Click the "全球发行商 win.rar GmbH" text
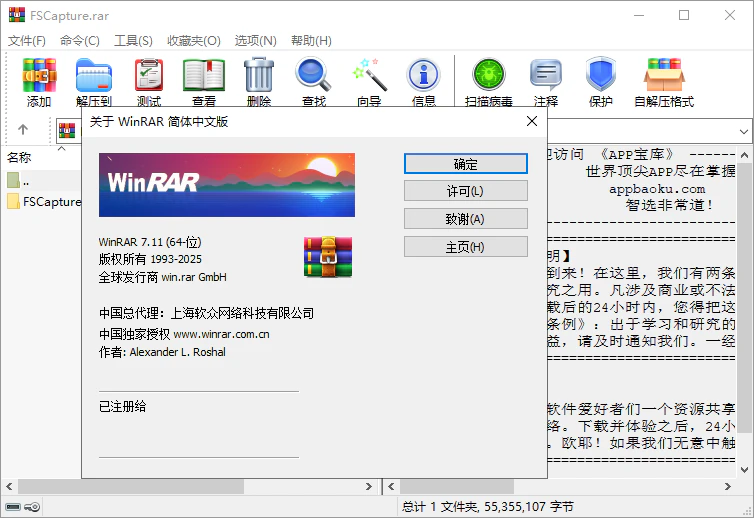Image resolution: width=754 pixels, height=518 pixels. point(163,277)
